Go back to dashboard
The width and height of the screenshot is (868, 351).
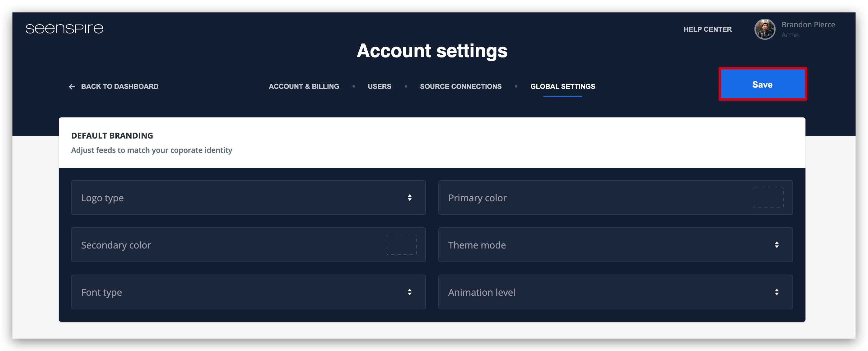tap(114, 86)
